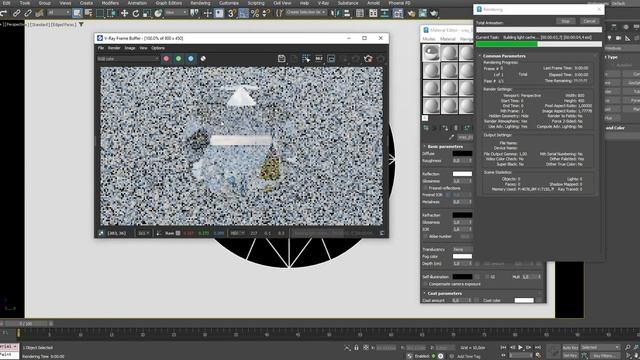Toggle the Fresnel reflections checkbox
This screenshot has width=640, height=360.
[425, 188]
